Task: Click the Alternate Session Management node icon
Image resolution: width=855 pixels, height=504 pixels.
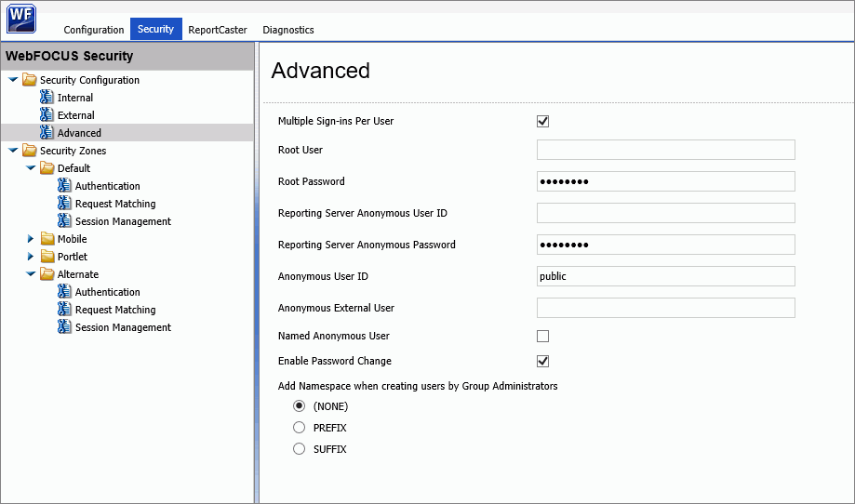Action: (64, 327)
